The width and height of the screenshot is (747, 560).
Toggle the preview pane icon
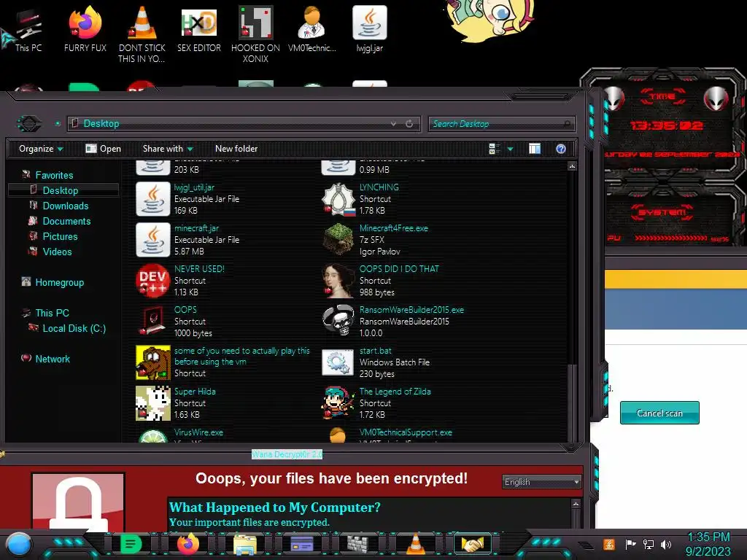[x=535, y=149]
